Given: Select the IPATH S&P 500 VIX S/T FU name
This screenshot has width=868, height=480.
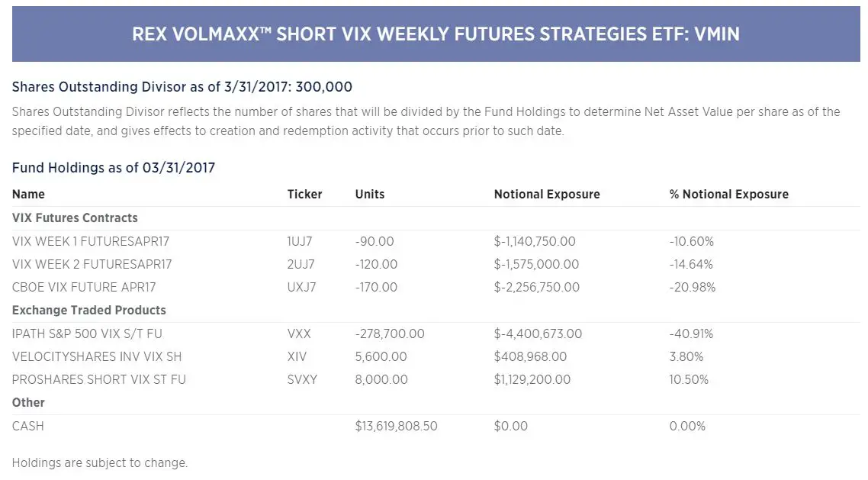Looking at the screenshot, I should coord(87,333).
